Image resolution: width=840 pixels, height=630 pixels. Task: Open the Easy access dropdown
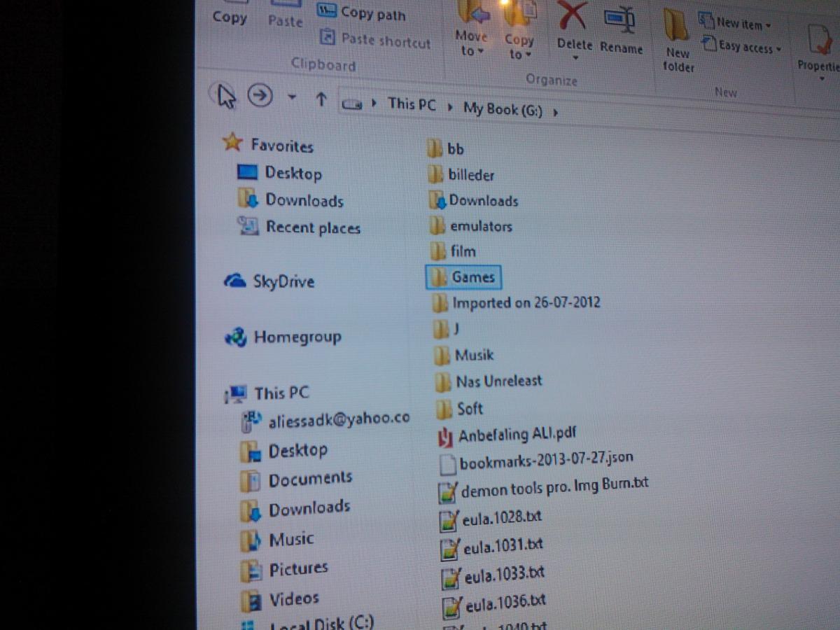[741, 47]
